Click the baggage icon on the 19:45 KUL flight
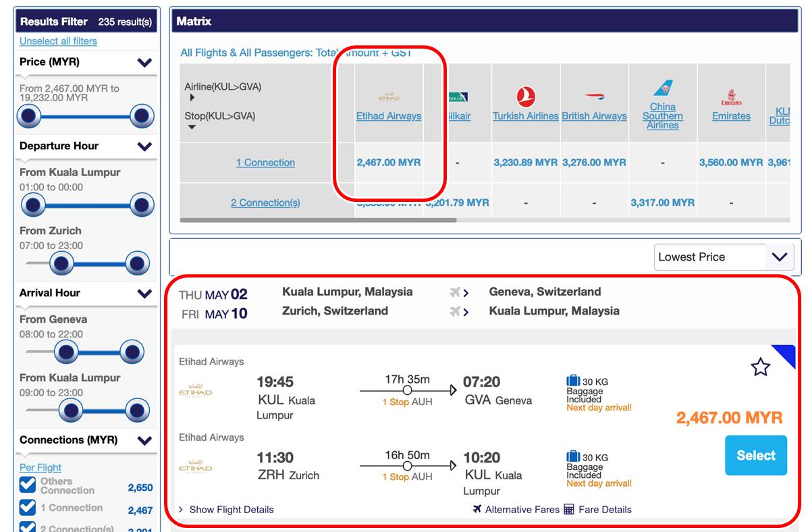This screenshot has width=810, height=532. coord(573,381)
